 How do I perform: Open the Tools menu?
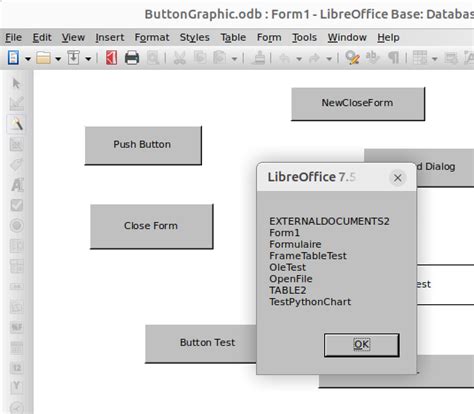point(304,37)
